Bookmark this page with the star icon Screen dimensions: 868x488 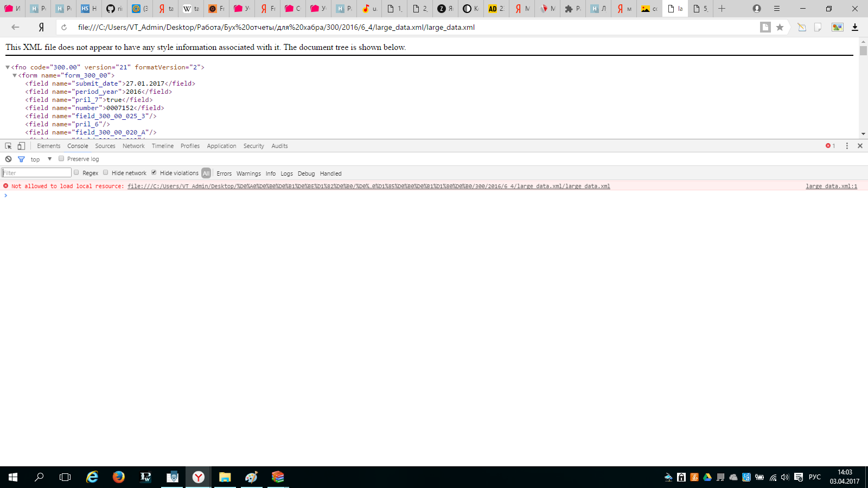point(780,27)
